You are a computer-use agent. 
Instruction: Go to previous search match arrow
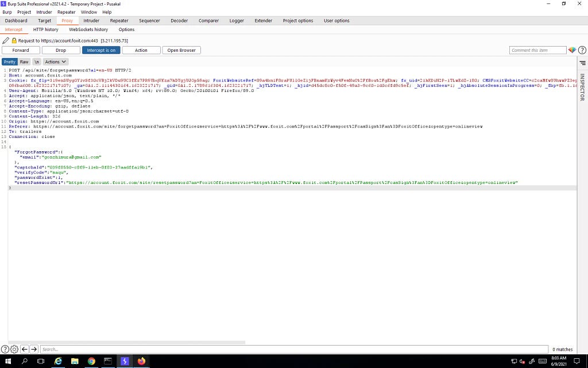coord(24,349)
